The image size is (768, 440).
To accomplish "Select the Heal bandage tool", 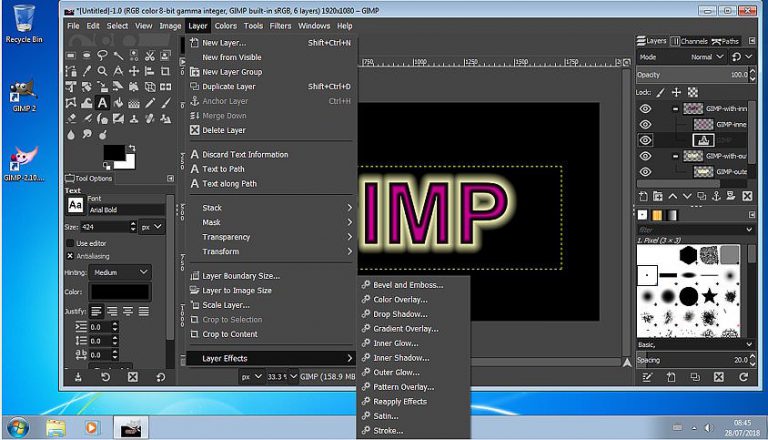I will [x=149, y=118].
